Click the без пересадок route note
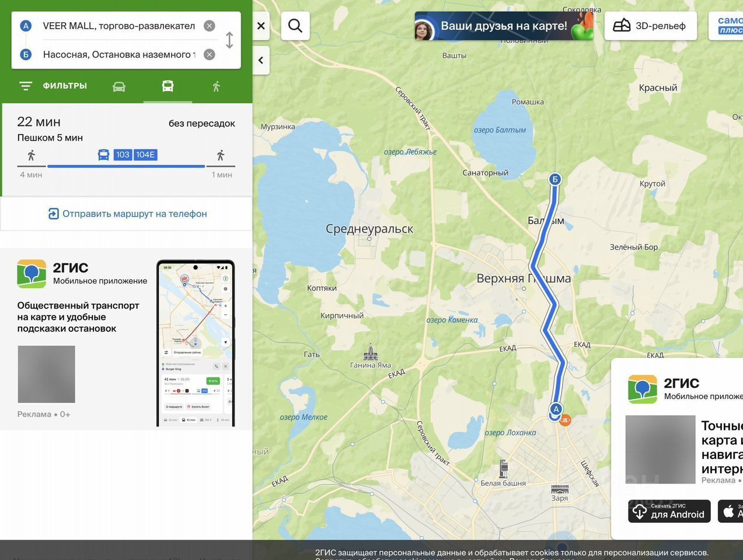The width and height of the screenshot is (743, 560). click(x=202, y=124)
